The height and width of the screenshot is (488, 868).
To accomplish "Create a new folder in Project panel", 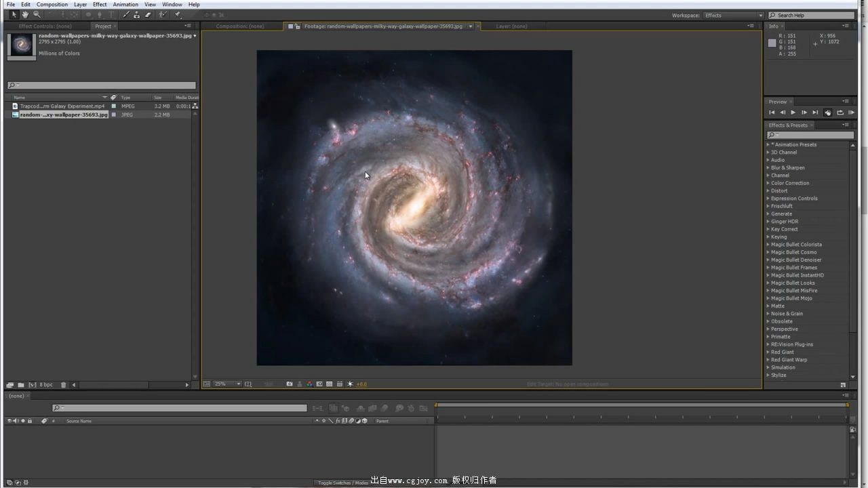I will tap(20, 385).
